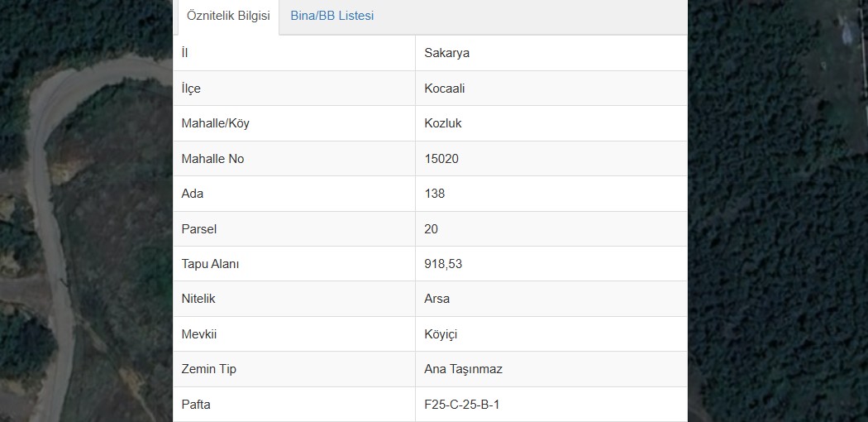Image resolution: width=868 pixels, height=422 pixels.
Task: Click the Mahalle No value 15020
Action: tap(441, 159)
